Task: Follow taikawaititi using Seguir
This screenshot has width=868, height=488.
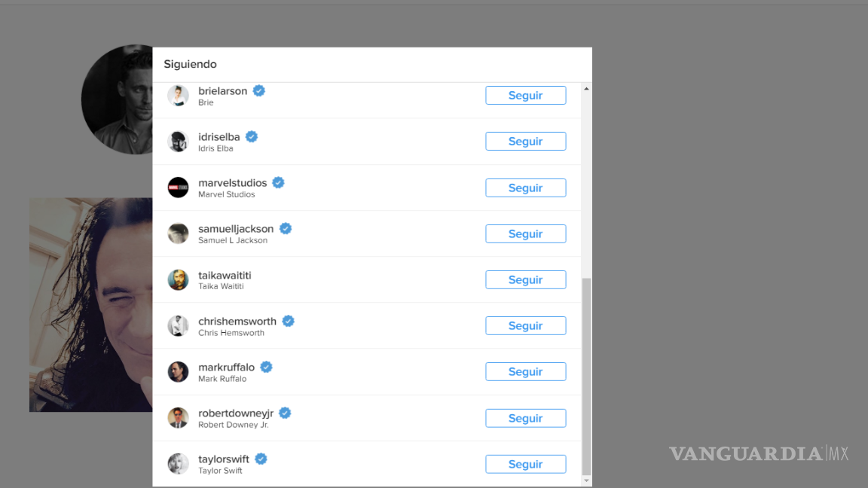Action: click(x=525, y=279)
